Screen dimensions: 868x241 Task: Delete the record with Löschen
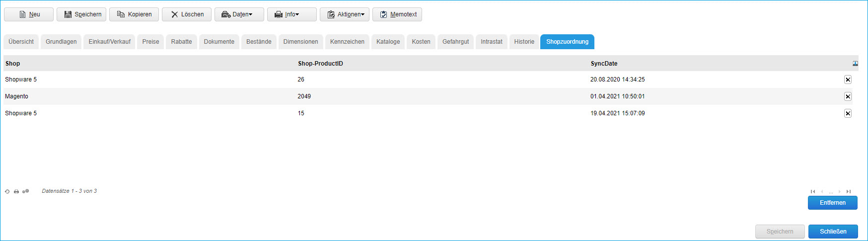(187, 14)
